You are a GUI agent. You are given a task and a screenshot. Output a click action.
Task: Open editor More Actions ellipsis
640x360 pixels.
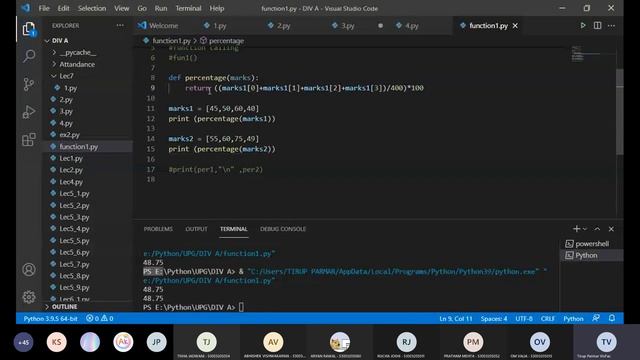[611, 25]
